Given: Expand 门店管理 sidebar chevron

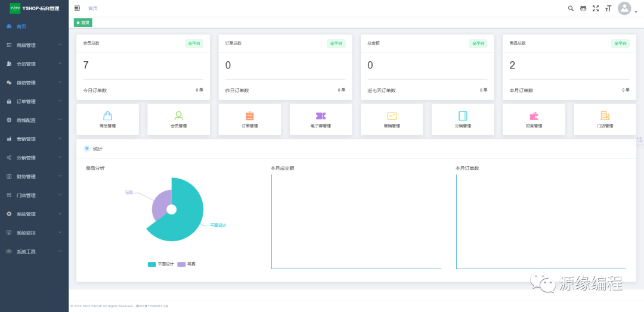Looking at the screenshot, I should point(60,195).
